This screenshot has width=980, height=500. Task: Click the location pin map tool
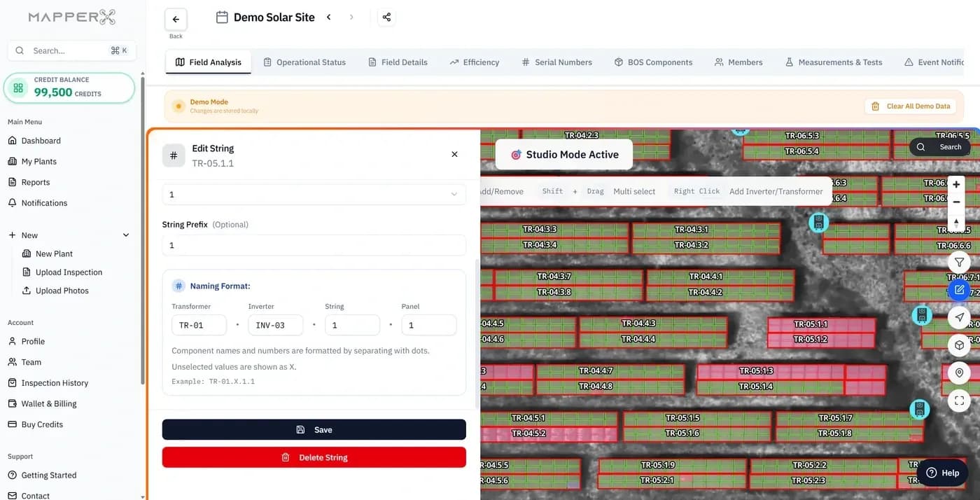point(959,373)
